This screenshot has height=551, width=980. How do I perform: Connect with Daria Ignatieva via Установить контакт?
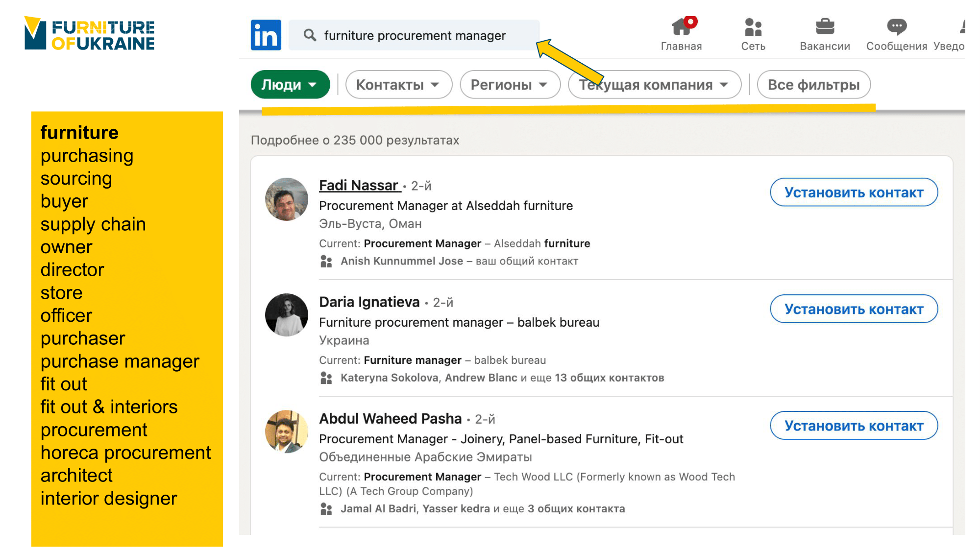[854, 309]
